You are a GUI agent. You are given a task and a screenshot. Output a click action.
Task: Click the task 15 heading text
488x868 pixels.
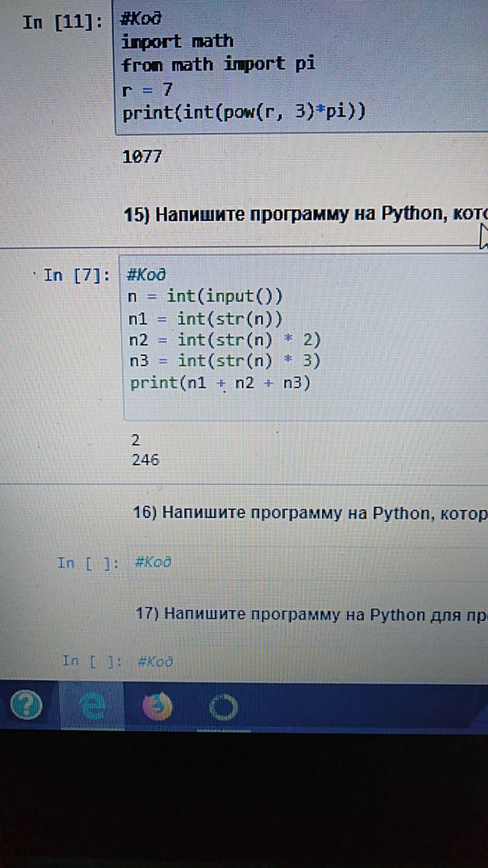click(x=306, y=215)
